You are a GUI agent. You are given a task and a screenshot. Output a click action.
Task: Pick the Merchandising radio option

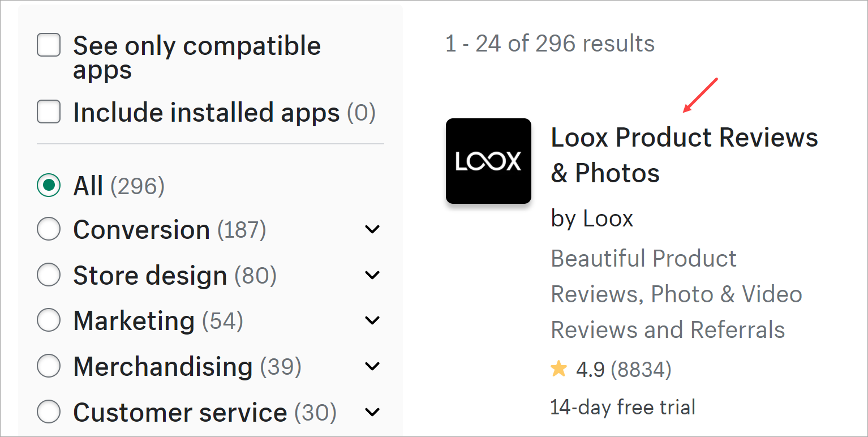(49, 366)
